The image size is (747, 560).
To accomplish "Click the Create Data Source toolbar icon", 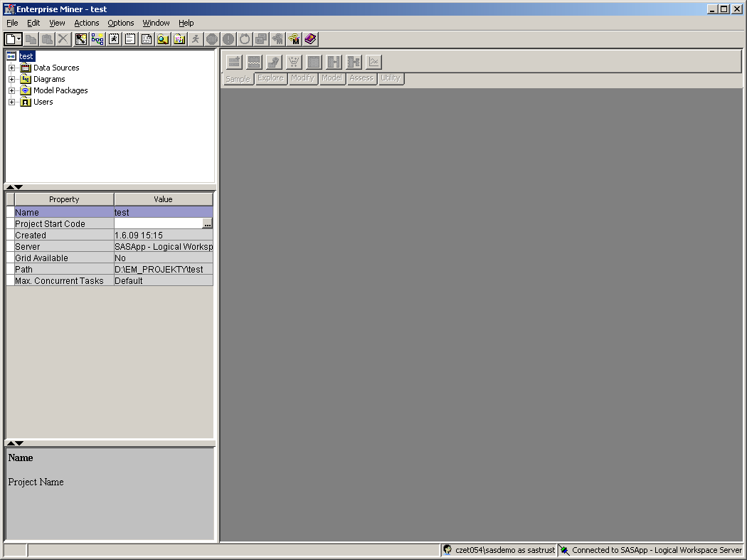I will tap(81, 39).
